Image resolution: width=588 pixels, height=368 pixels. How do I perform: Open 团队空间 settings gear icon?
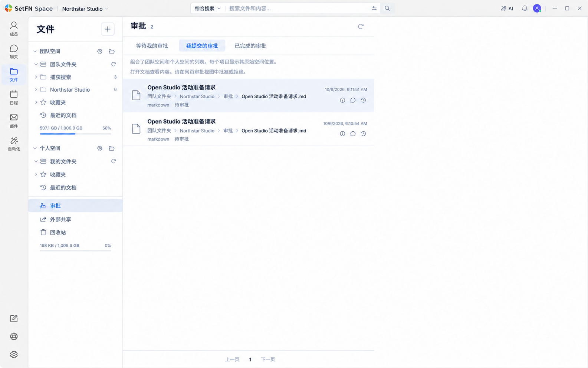tap(100, 51)
